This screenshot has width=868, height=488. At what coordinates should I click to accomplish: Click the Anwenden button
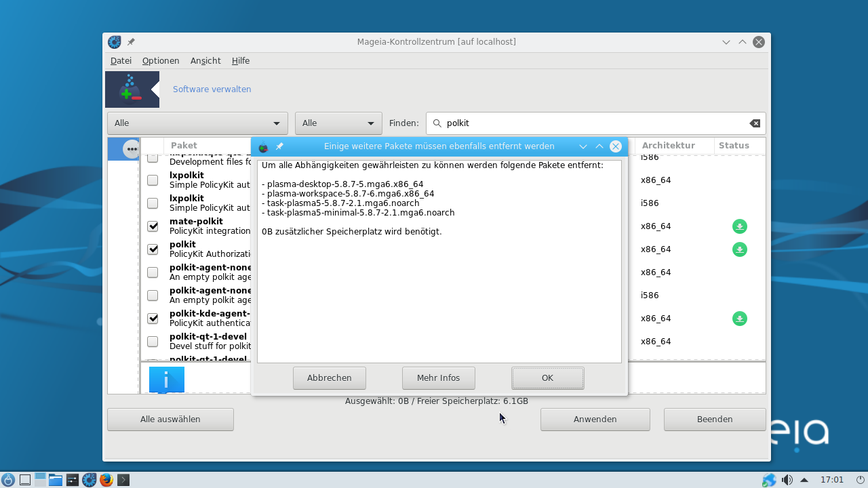click(x=595, y=420)
